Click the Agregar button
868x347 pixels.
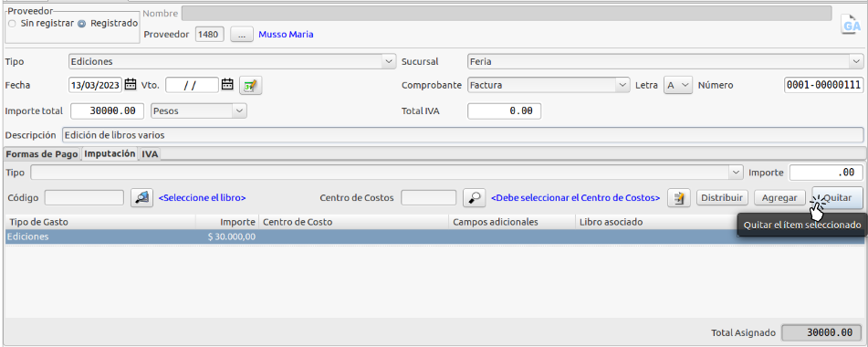[x=779, y=197]
